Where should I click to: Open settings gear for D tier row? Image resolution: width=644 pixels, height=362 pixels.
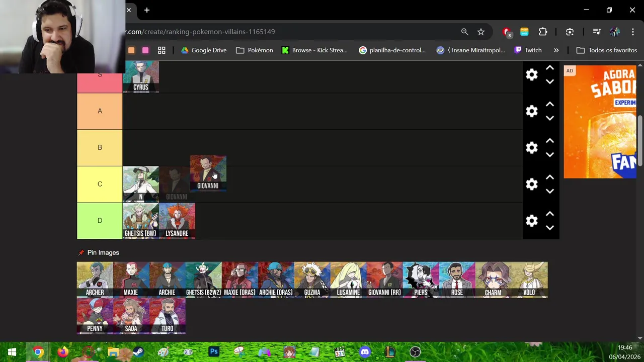[x=532, y=221]
